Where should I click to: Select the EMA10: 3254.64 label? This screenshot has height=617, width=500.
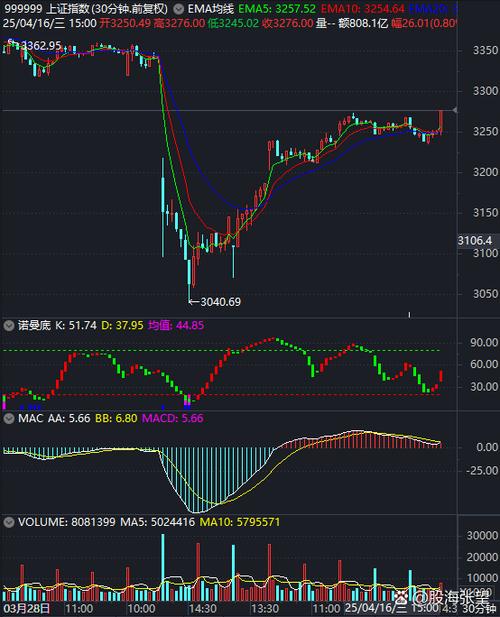pyautogui.click(x=363, y=9)
